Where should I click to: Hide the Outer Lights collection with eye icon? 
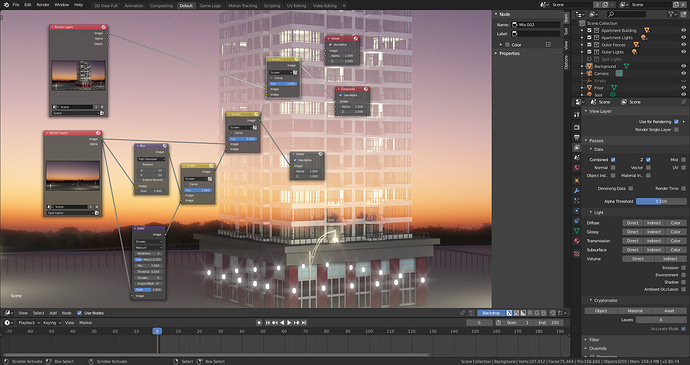(683, 52)
